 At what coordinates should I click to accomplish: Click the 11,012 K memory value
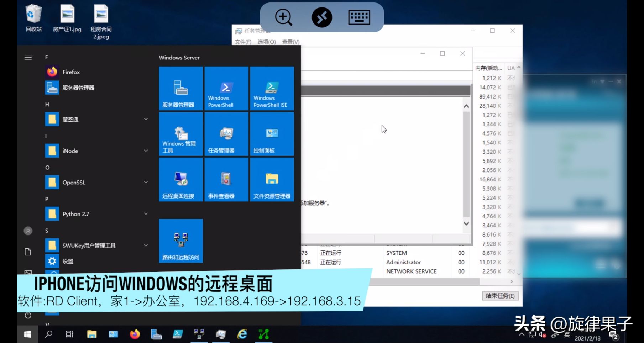pyautogui.click(x=490, y=262)
